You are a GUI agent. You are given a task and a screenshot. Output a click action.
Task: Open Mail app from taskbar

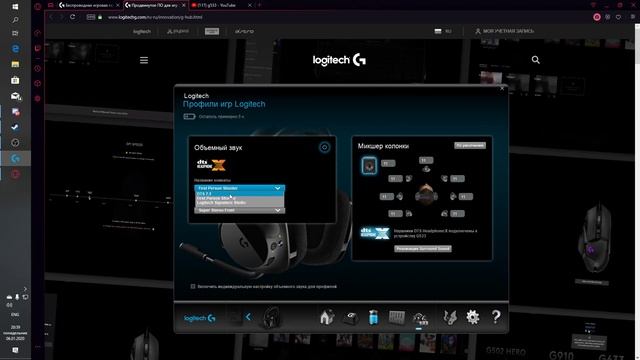[x=16, y=96]
